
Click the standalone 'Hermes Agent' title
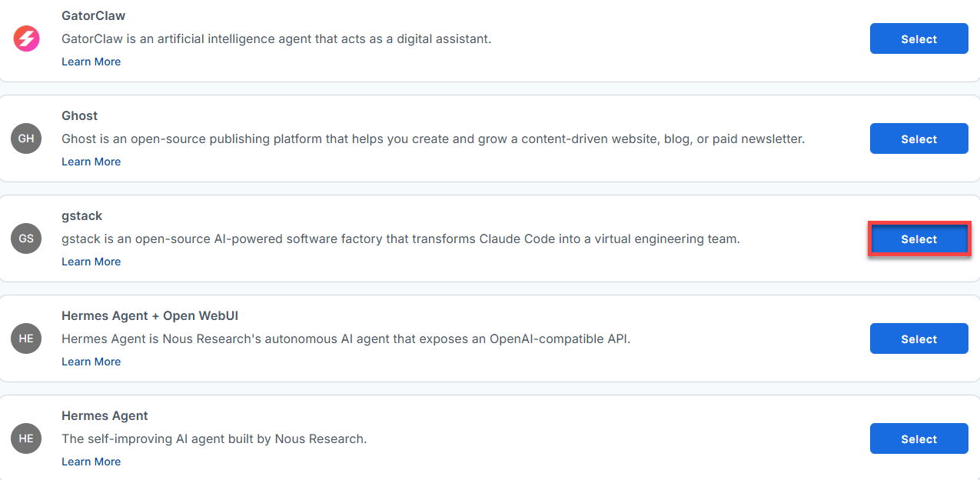point(105,415)
